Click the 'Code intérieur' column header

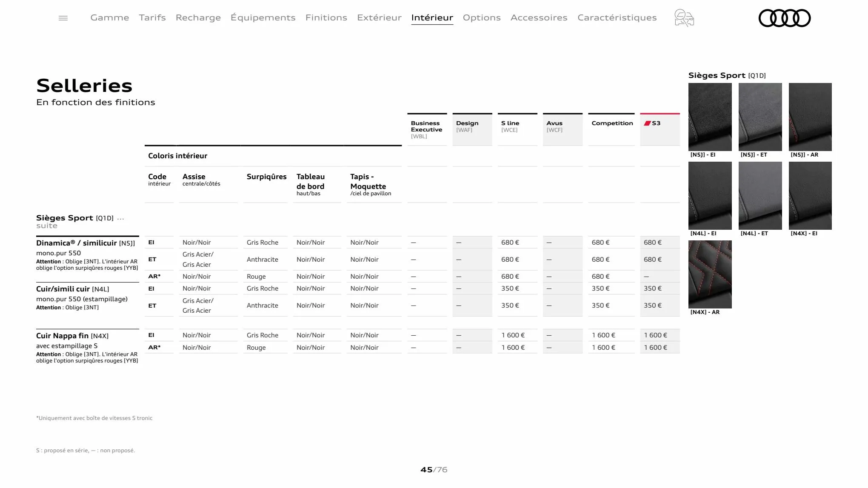tap(159, 180)
